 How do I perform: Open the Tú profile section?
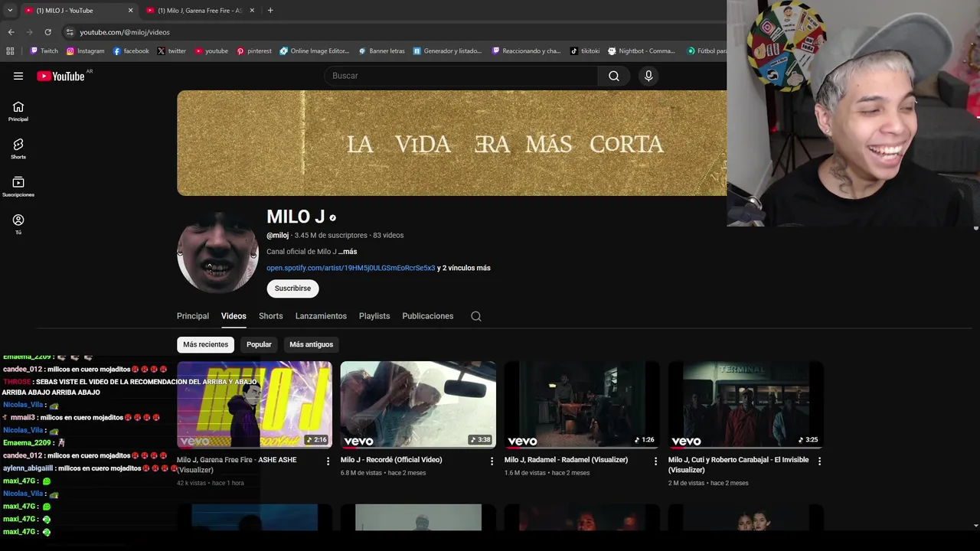18,223
